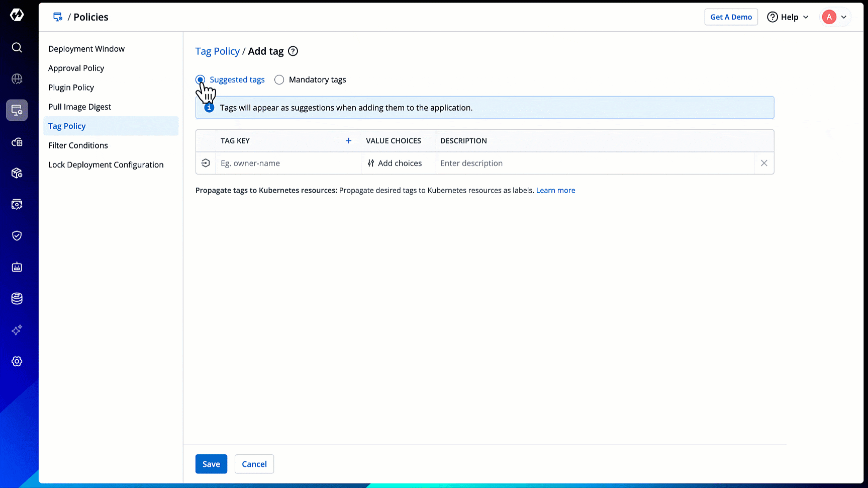The height and width of the screenshot is (488, 868).
Task: Open the Add choices value selector
Action: click(x=395, y=163)
